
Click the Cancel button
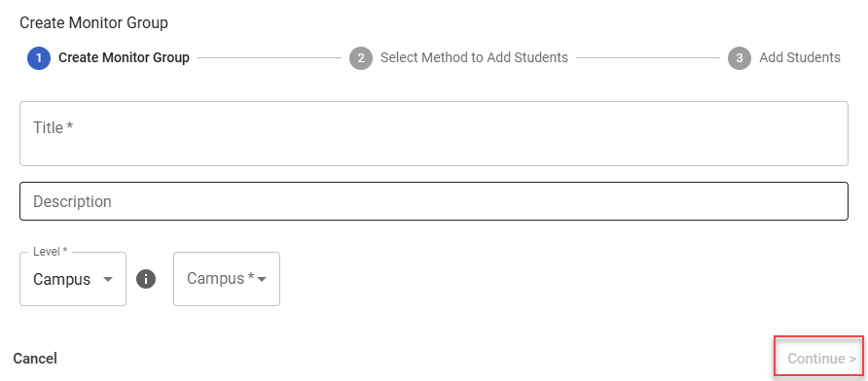point(35,359)
